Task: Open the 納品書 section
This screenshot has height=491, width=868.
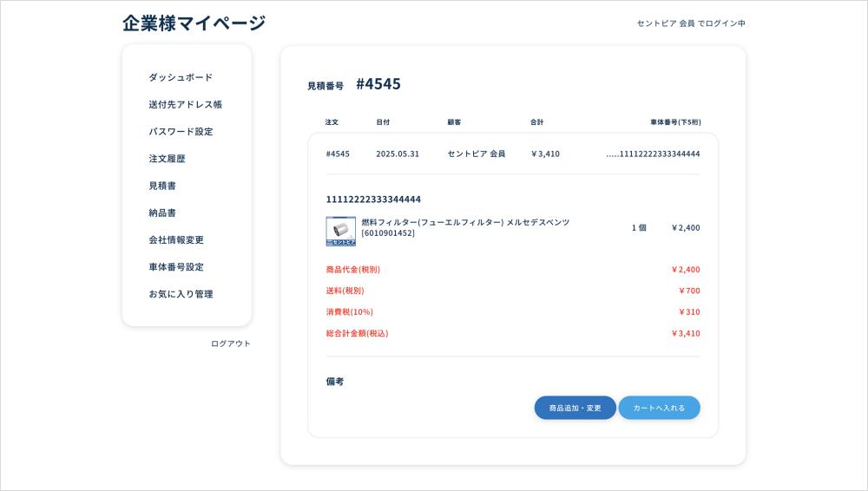Action: tap(162, 213)
